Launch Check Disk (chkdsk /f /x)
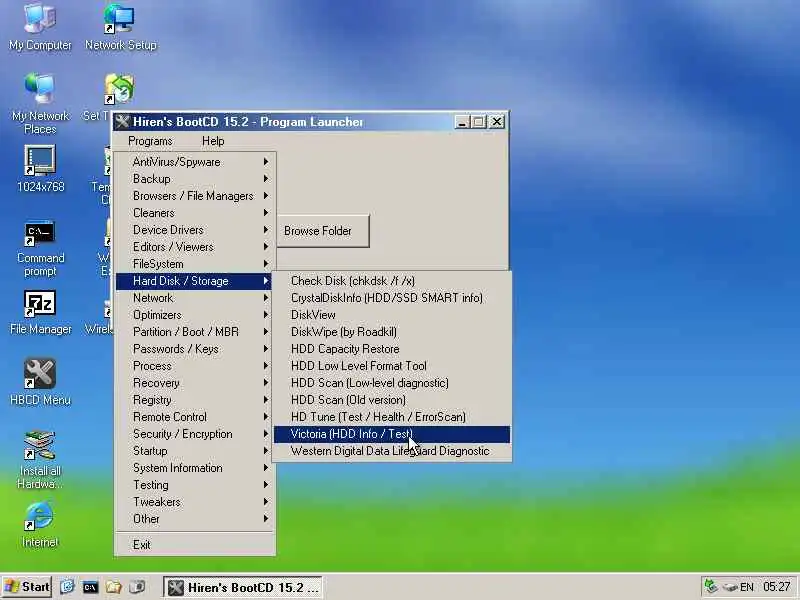The image size is (800, 600). tap(392, 281)
